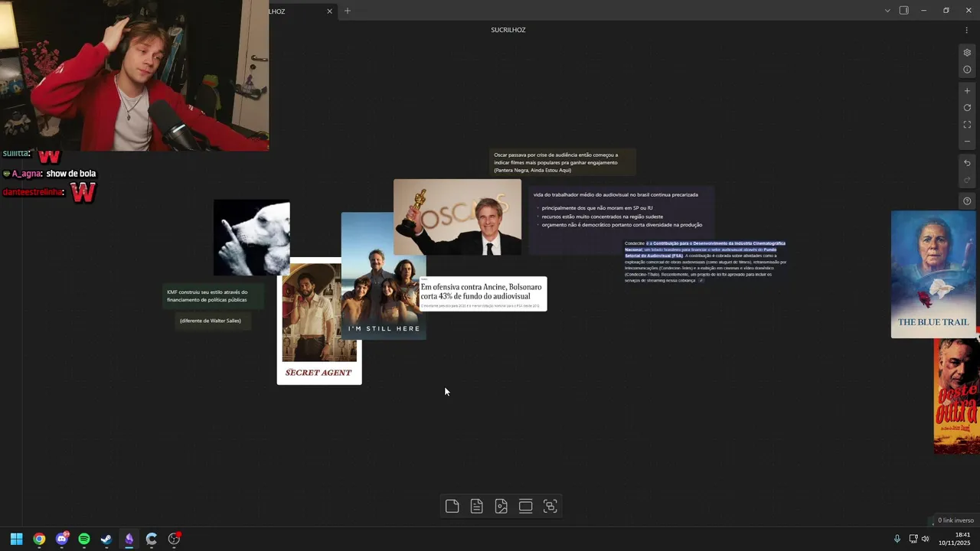The image size is (980, 551).
Task: Open canvas settings gear
Action: (x=967, y=53)
